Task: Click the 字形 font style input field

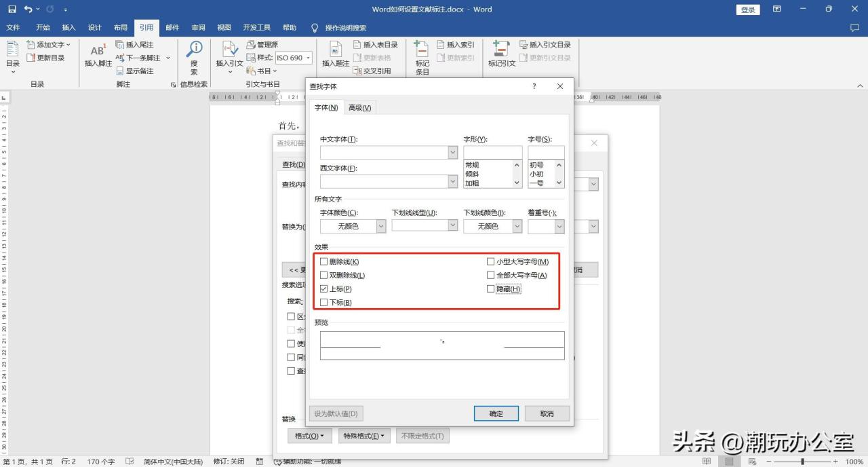Action: click(x=493, y=153)
